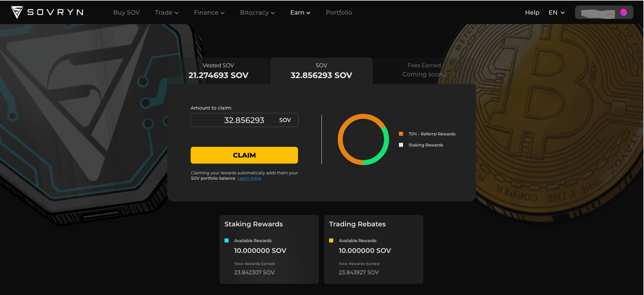Click the cyan swatch in Staking Rewards card
The height and width of the screenshot is (295, 644).
[x=226, y=240]
